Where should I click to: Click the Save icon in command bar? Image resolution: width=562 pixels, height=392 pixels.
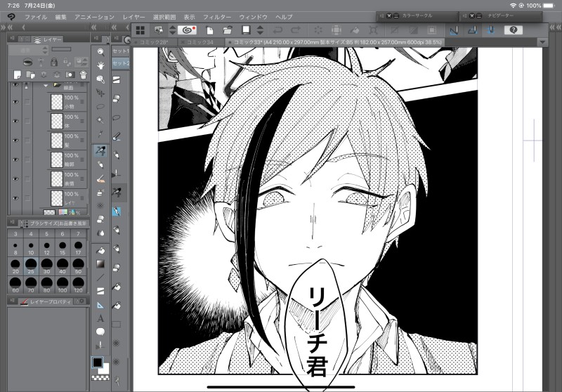[246, 30]
